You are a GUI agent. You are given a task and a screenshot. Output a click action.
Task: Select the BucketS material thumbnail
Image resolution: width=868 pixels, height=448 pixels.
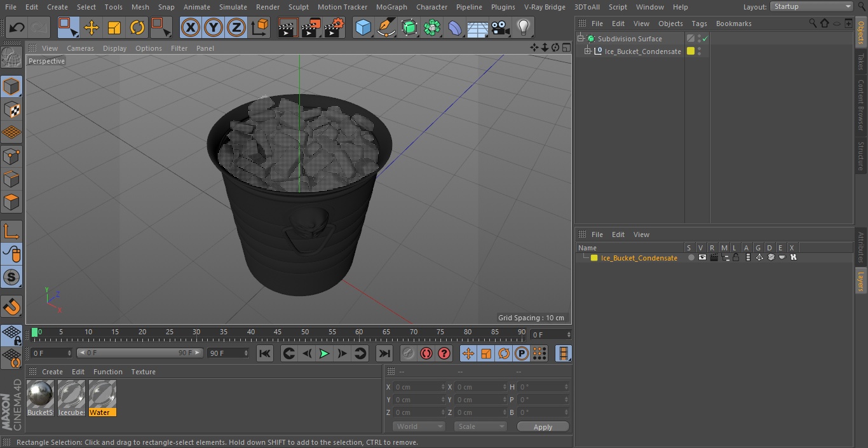pos(40,398)
